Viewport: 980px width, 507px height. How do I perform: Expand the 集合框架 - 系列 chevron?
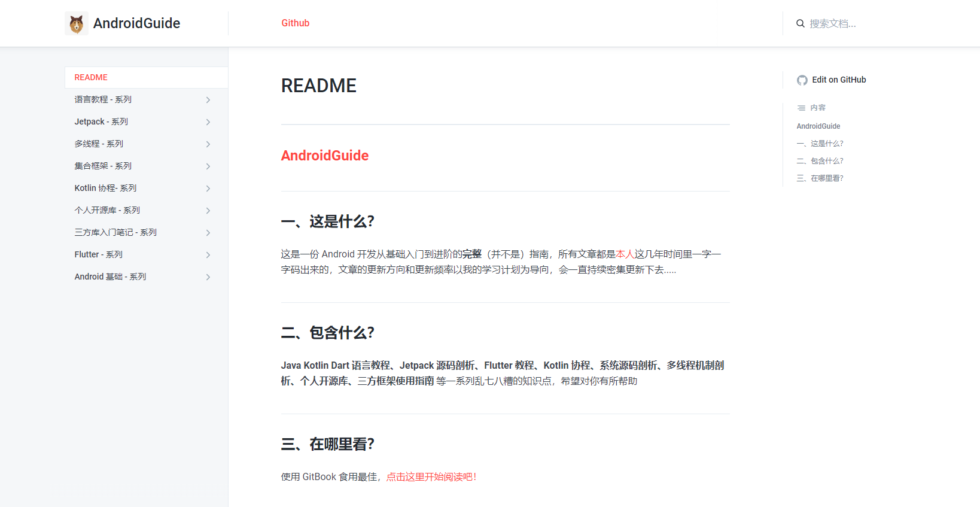[208, 166]
